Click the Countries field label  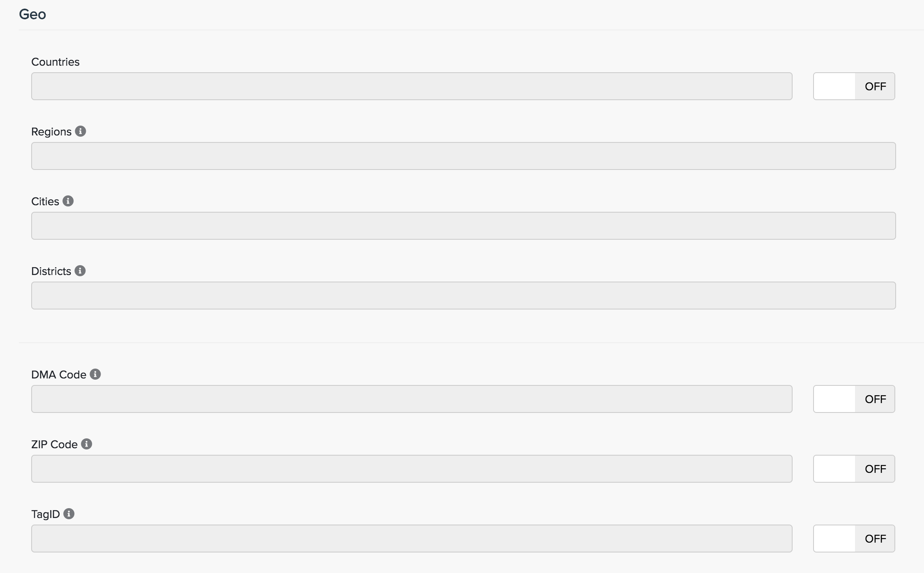coord(55,62)
